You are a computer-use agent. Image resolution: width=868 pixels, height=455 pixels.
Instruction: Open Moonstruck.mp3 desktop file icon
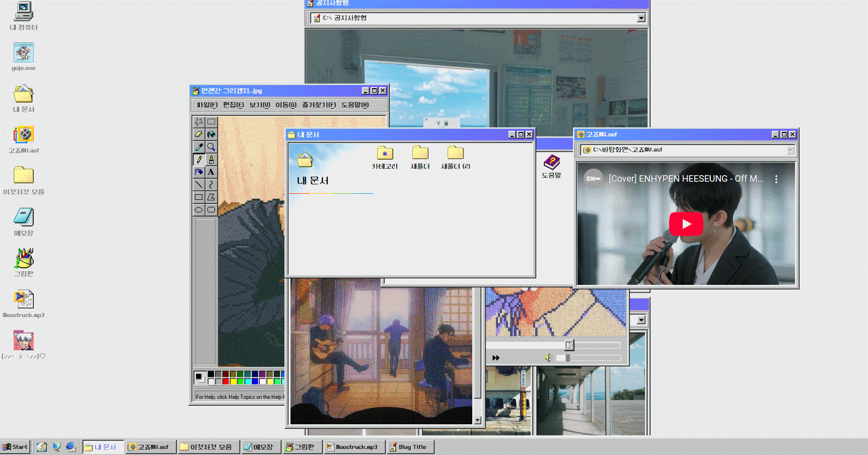pos(24,304)
